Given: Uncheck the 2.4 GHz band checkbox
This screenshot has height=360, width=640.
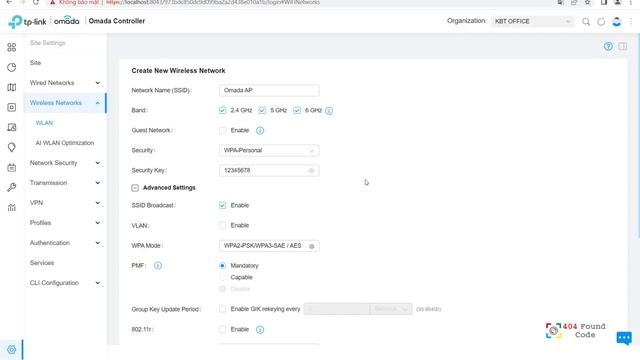Looking at the screenshot, I should (222, 110).
